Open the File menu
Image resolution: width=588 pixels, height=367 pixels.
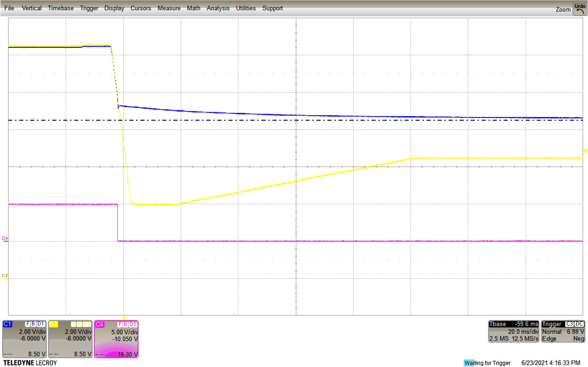(9, 8)
